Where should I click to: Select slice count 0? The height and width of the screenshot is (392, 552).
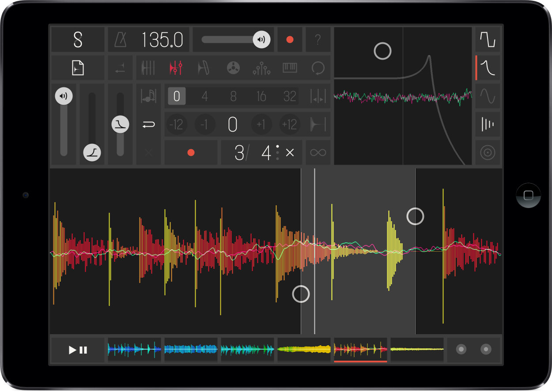coord(177,96)
